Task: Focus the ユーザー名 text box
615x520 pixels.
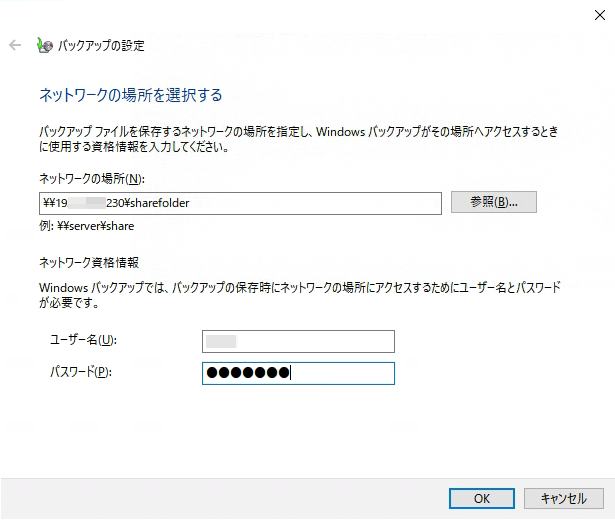Action: tap(298, 341)
